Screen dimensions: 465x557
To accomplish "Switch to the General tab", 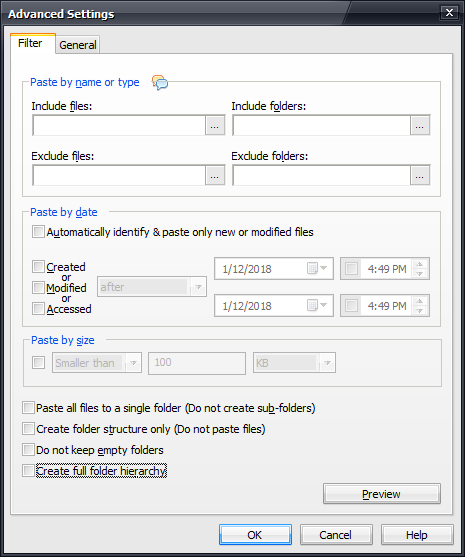I will 78,45.
